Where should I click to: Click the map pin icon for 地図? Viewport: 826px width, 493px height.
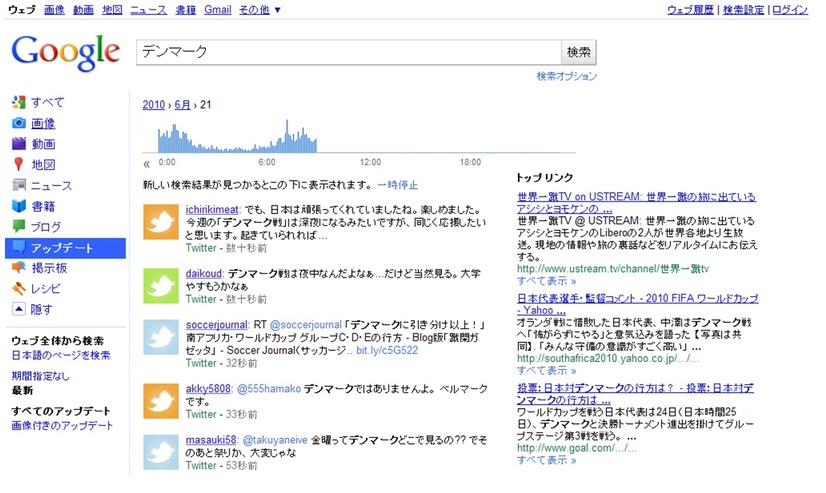coord(18,164)
